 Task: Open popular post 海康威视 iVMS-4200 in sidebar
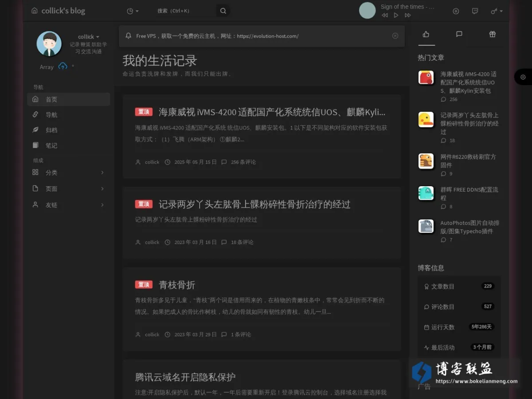pos(468,82)
